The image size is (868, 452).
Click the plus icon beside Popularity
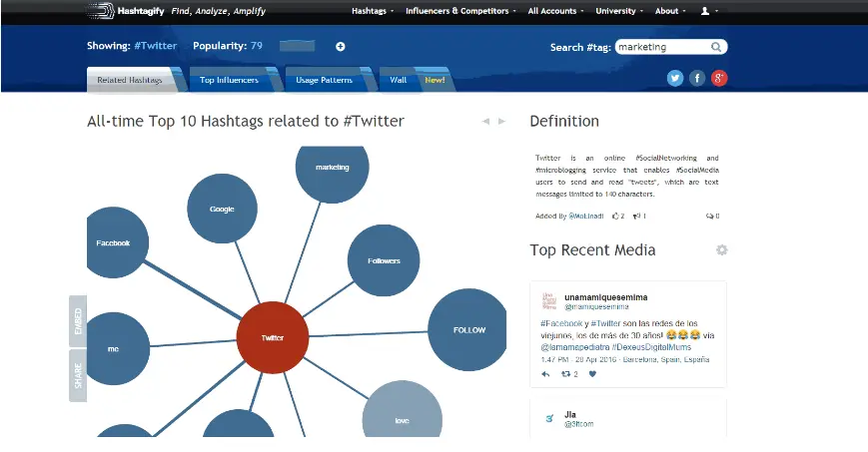point(340,47)
